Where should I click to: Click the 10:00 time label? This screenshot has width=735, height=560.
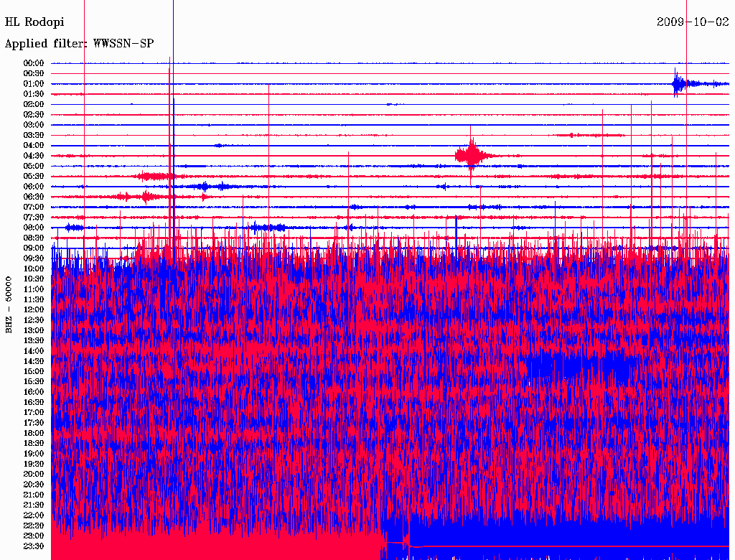[34, 269]
